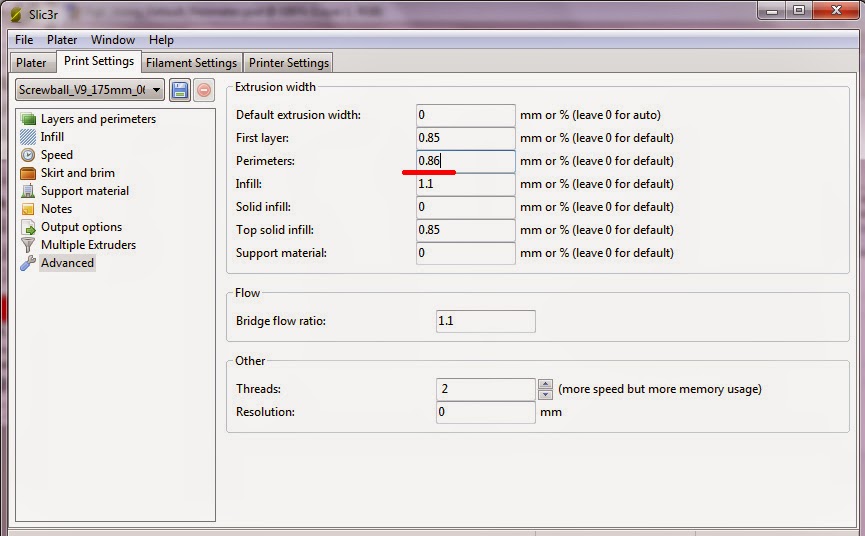
Task: Click the Layers and perimeters icon
Action: (x=28, y=119)
